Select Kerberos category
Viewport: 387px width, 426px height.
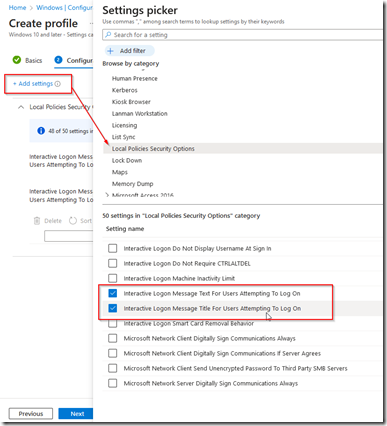pyautogui.click(x=125, y=90)
